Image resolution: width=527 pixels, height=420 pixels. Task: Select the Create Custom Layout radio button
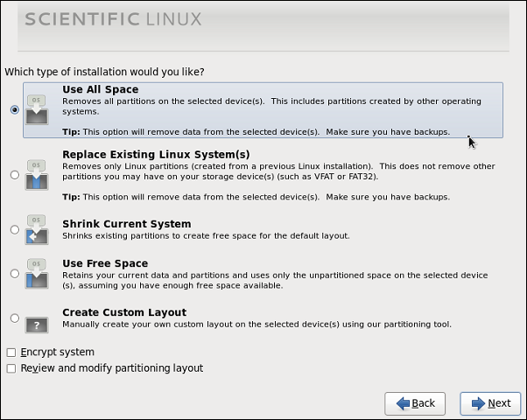click(x=15, y=318)
